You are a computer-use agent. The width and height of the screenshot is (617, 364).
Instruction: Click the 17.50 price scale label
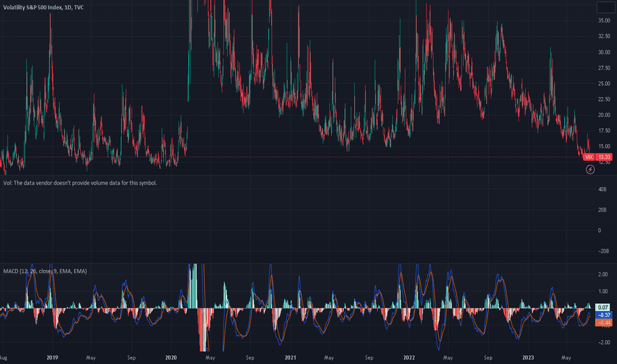pos(604,130)
